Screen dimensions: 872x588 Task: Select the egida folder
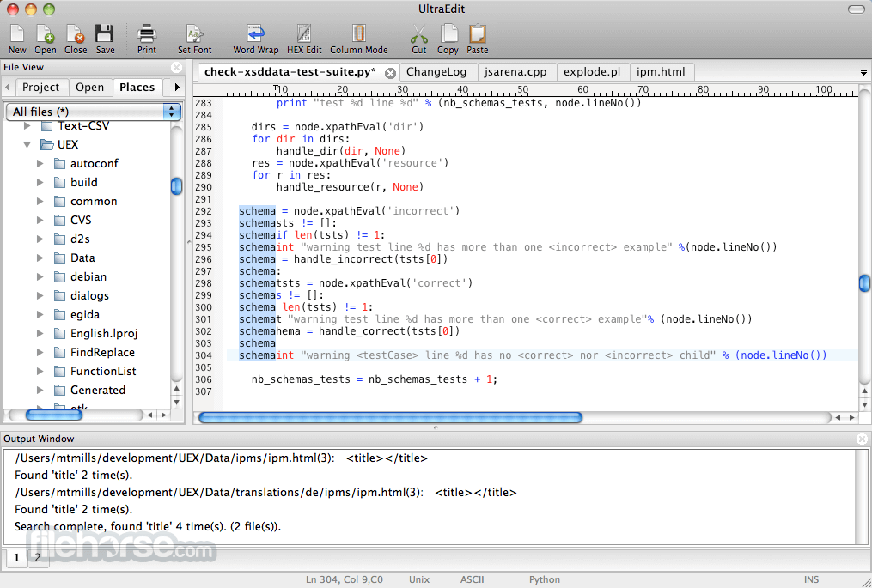(84, 314)
